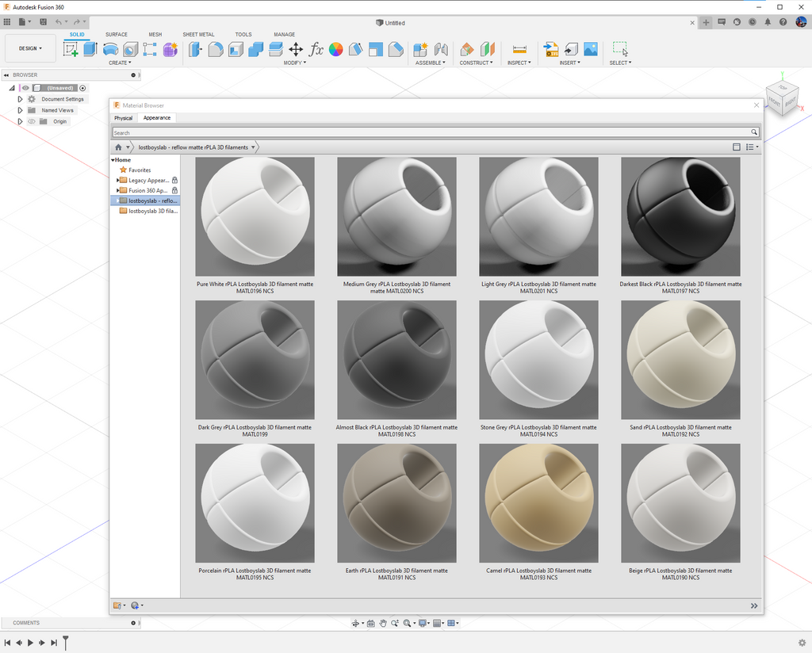Select the Move/Copy tool

click(x=296, y=49)
